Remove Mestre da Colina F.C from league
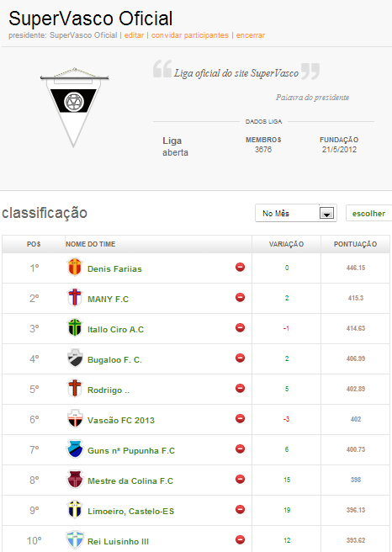The image size is (392, 552). [240, 479]
